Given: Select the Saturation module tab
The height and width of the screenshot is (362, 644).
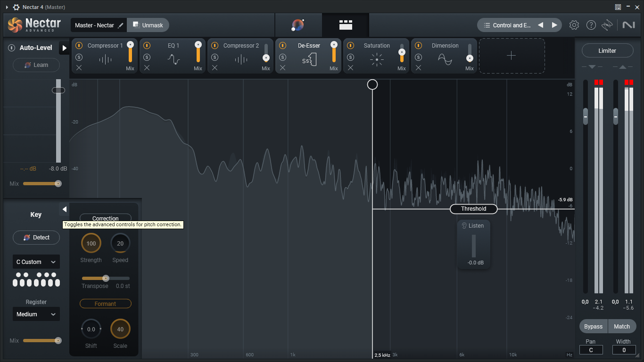Looking at the screenshot, I should (376, 56).
